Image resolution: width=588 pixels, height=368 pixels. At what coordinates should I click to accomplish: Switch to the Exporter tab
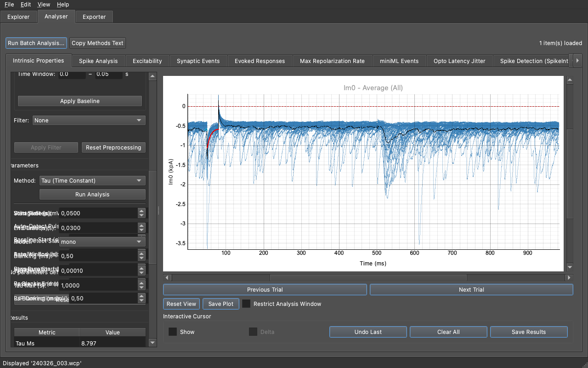tap(94, 17)
